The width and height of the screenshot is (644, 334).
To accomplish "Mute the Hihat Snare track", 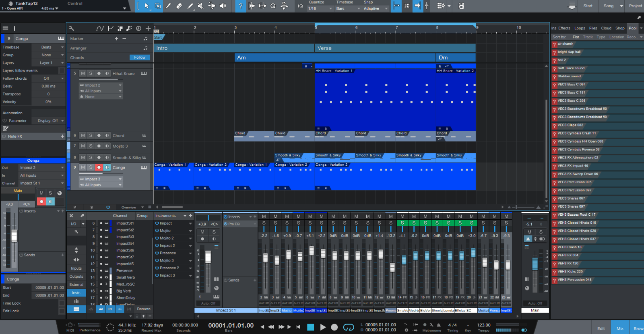I will (x=83, y=73).
